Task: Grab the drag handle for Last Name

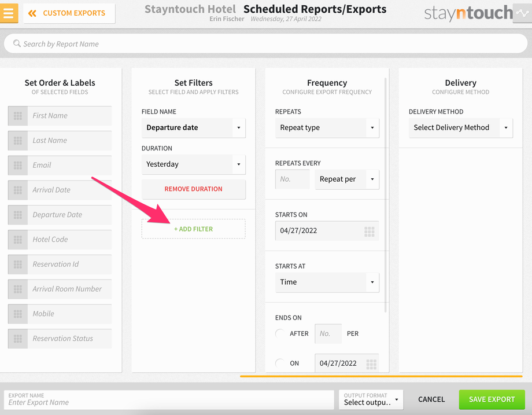Action: pos(18,141)
